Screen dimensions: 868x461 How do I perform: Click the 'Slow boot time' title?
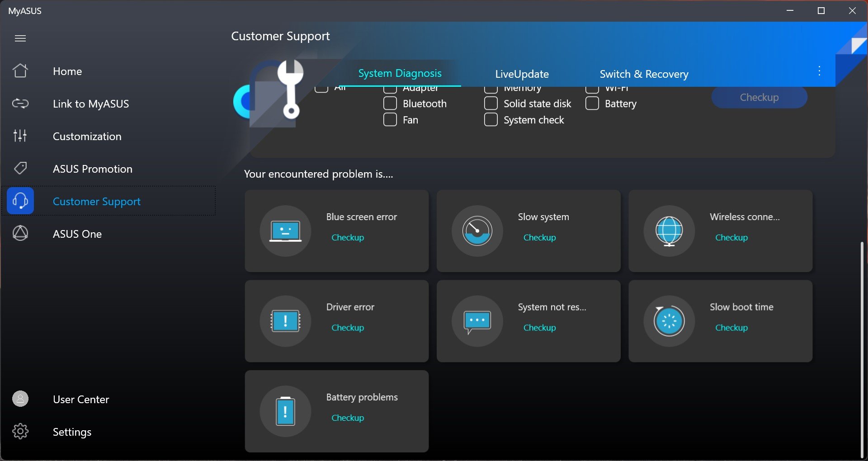pos(741,306)
